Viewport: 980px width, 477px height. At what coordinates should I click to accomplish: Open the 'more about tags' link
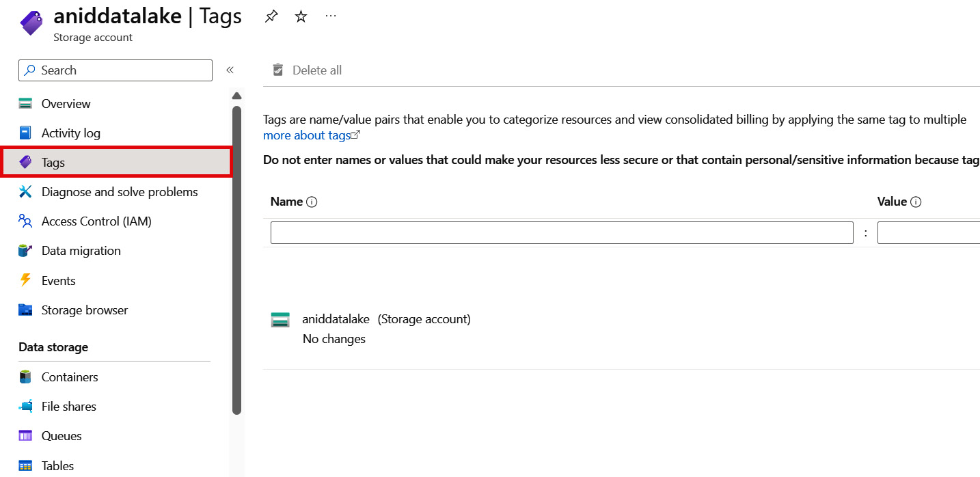pos(307,135)
